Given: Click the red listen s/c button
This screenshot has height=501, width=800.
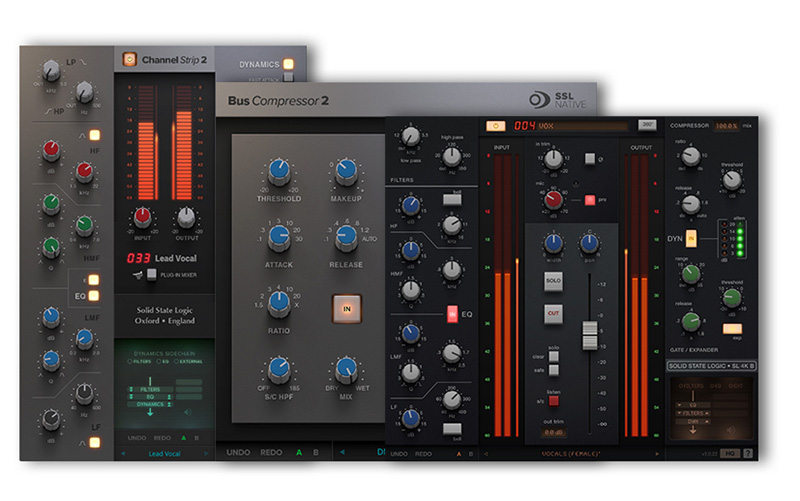Looking at the screenshot, I should [x=552, y=400].
